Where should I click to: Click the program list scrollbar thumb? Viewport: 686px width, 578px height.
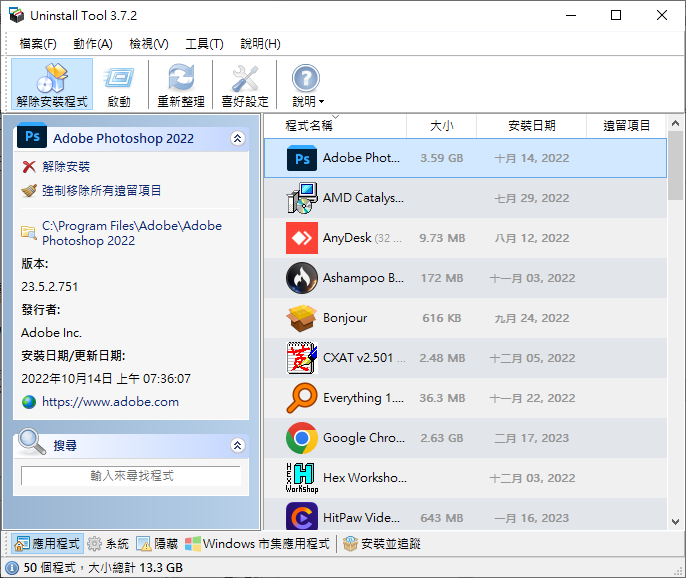coord(676,165)
